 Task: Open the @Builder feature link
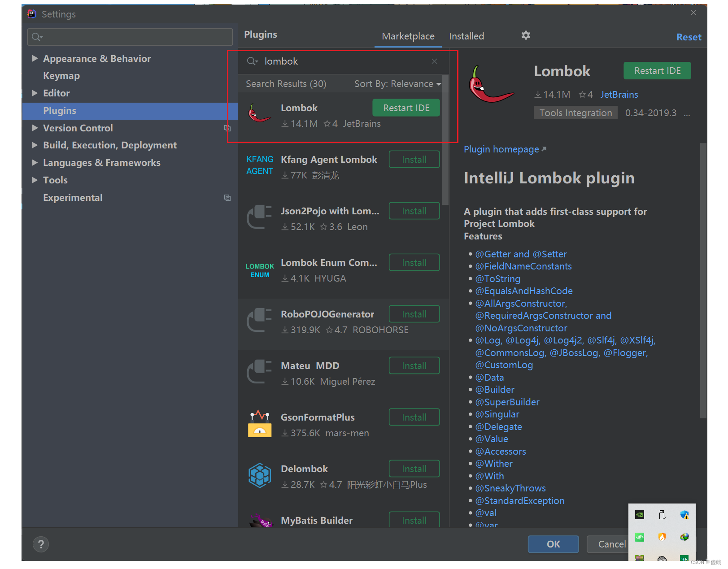495,390
